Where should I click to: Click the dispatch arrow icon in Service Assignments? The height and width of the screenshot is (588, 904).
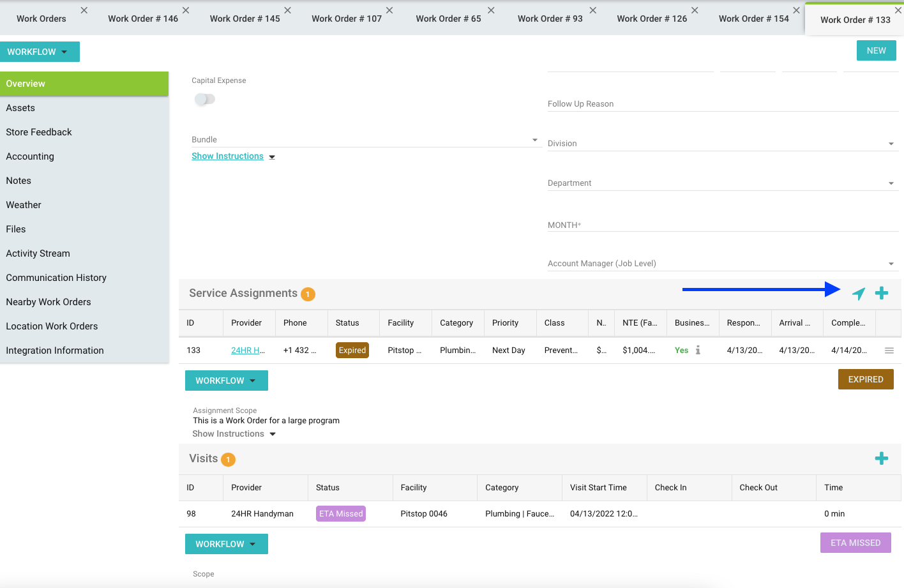click(x=859, y=294)
